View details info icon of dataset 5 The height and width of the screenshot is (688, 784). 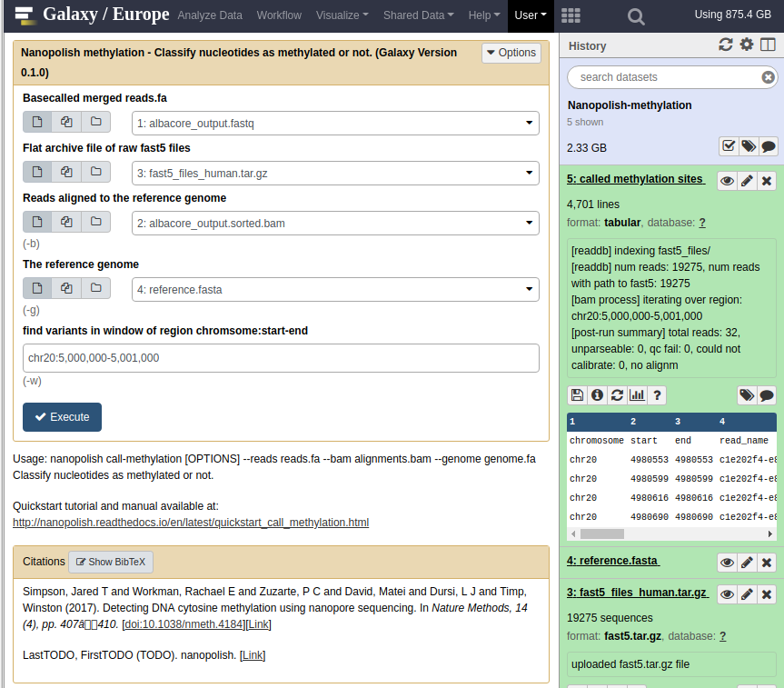point(597,395)
